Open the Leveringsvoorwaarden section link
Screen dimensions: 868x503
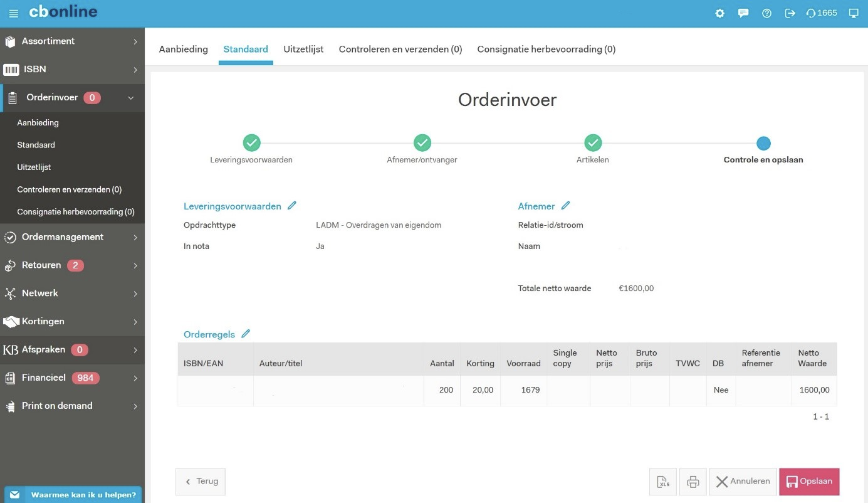tap(232, 206)
